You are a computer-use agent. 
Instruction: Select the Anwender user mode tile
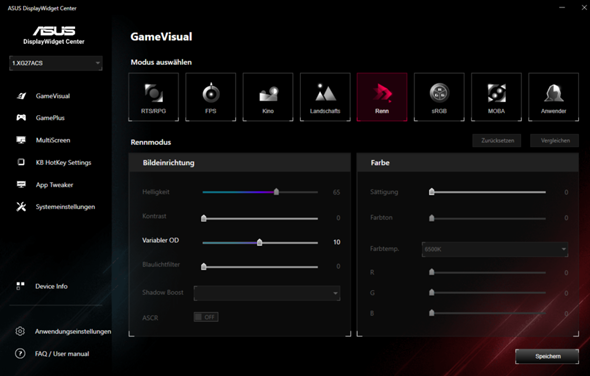click(x=554, y=97)
